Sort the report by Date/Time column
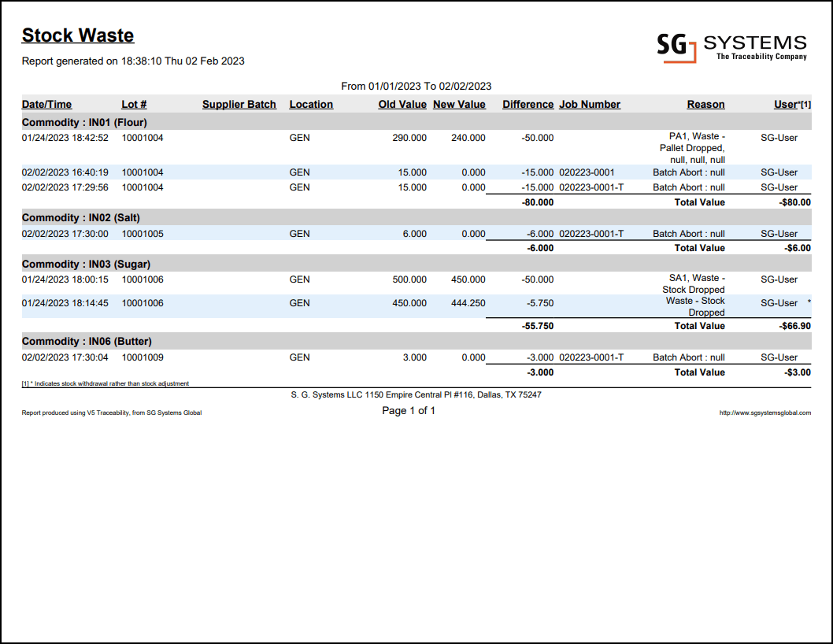This screenshot has width=833, height=644. [46, 104]
